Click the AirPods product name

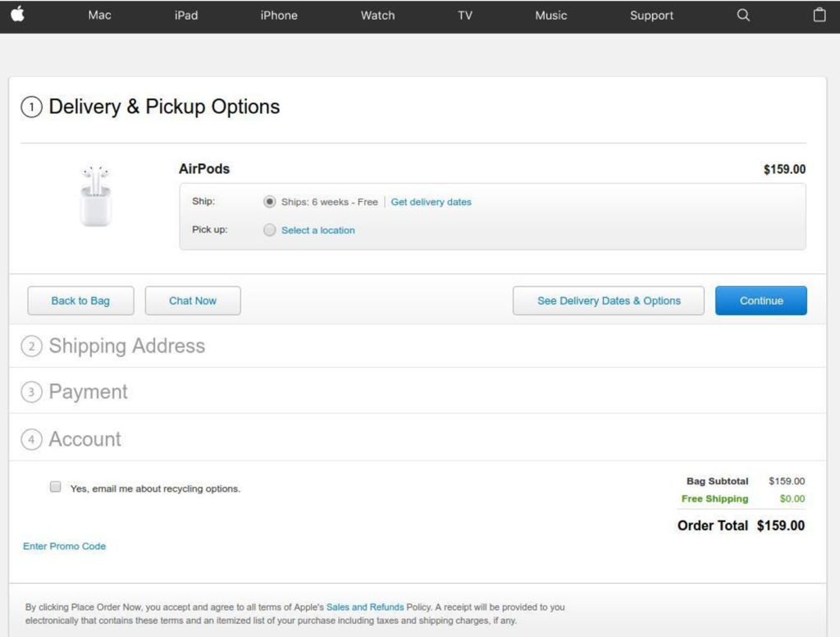click(204, 169)
